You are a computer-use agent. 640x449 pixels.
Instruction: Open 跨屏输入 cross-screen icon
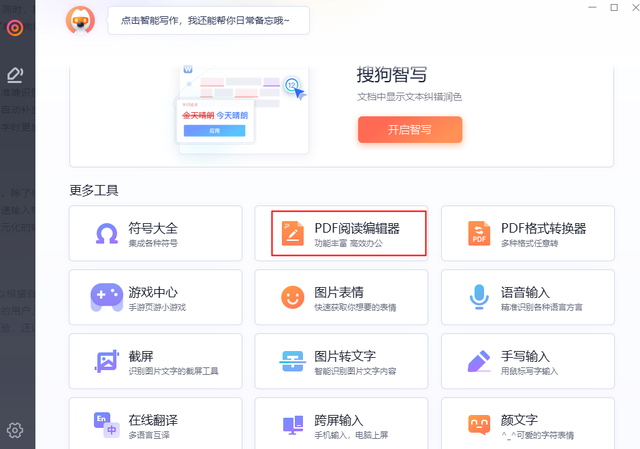[293, 425]
